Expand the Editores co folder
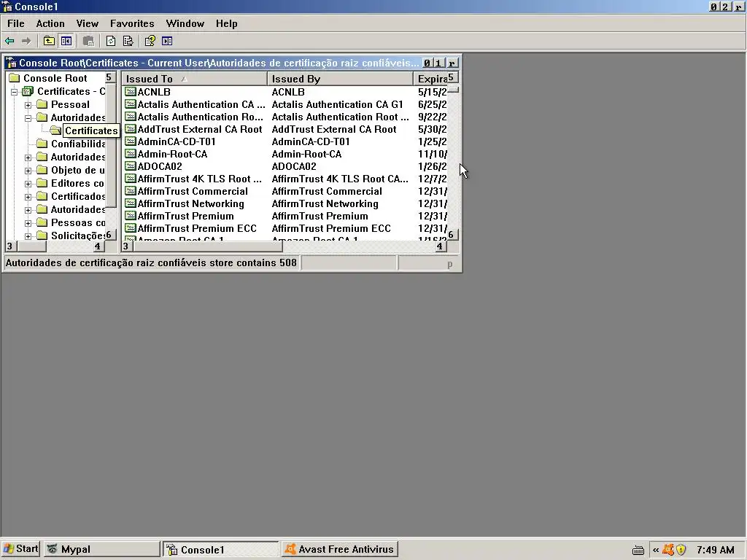 click(28, 183)
